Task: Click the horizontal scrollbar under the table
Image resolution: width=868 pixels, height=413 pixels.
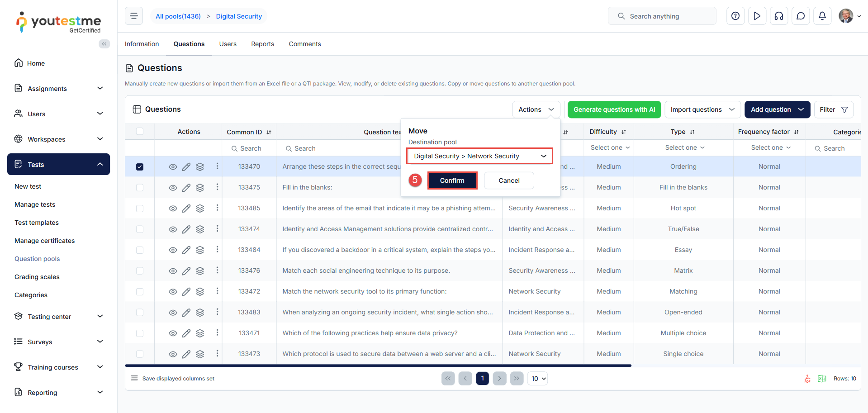Action: [378, 366]
